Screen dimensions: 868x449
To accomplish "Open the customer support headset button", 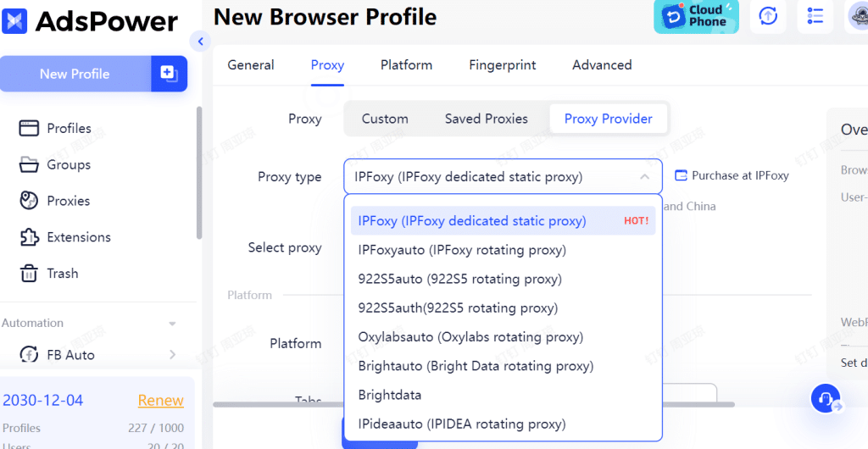I will pyautogui.click(x=826, y=399).
